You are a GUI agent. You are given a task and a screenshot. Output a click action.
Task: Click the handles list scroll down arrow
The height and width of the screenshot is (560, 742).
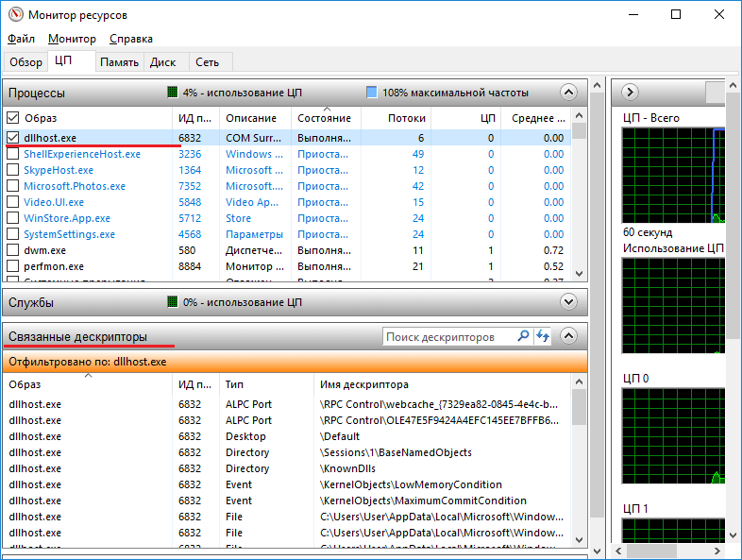point(580,539)
